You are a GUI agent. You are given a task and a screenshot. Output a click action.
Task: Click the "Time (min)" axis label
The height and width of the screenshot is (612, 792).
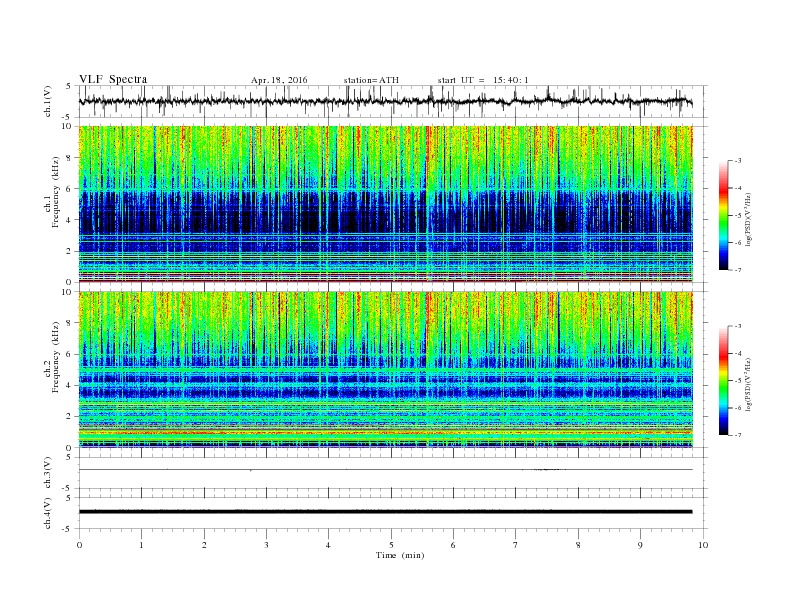[400, 555]
